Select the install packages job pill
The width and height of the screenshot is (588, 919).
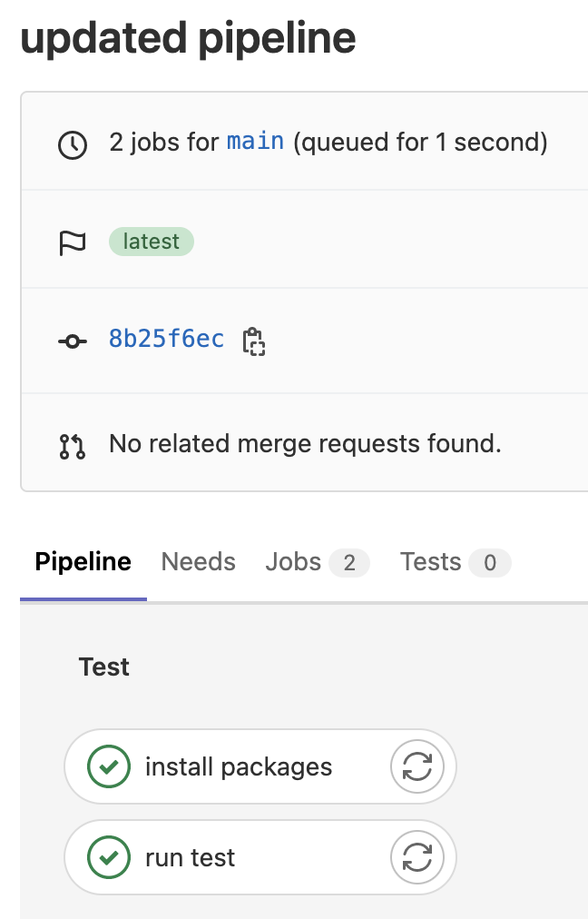click(x=239, y=766)
